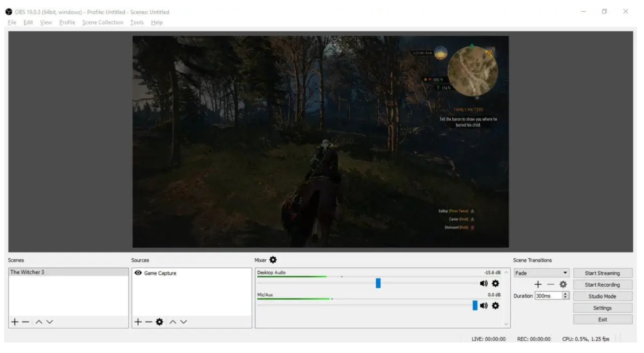Mute the Desktop Audio speaker
644x353 pixels.
pos(484,284)
